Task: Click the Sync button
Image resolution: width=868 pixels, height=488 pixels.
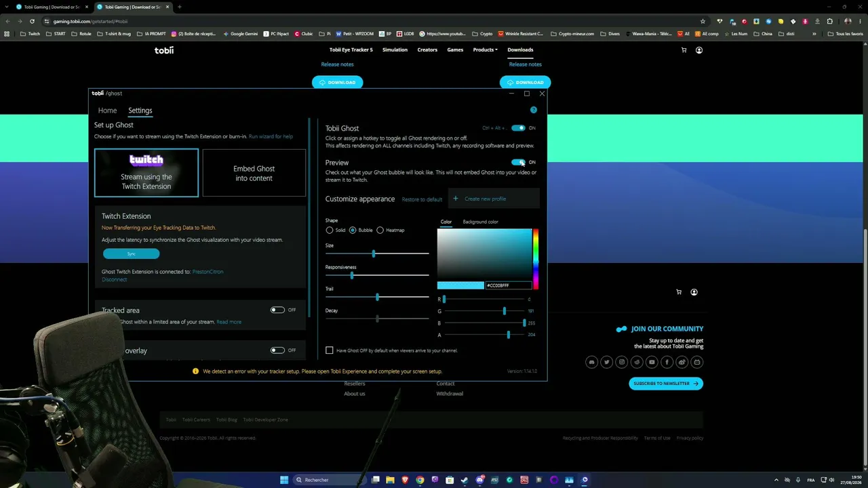Action: click(x=132, y=253)
